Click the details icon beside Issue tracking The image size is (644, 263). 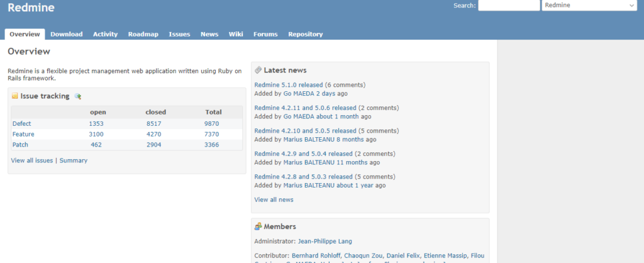78,96
